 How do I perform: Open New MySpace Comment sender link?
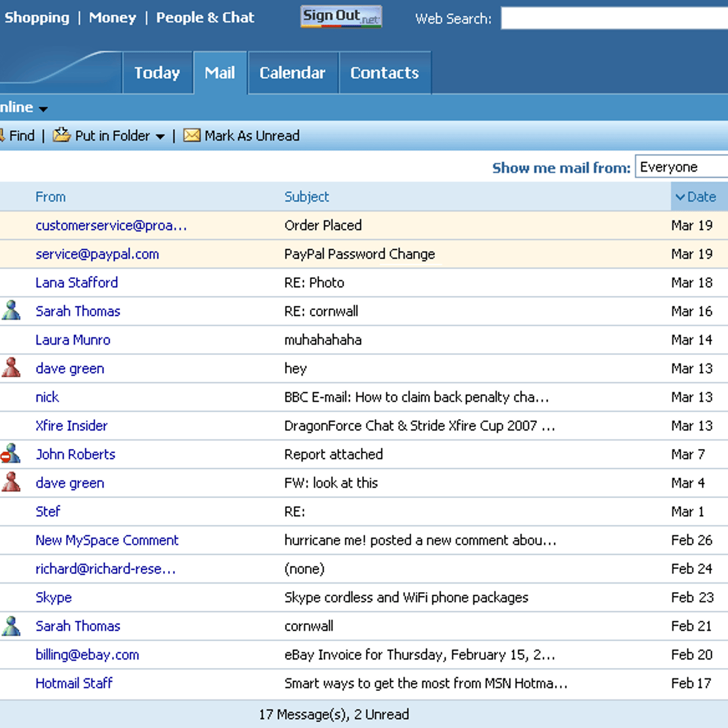pos(107,540)
